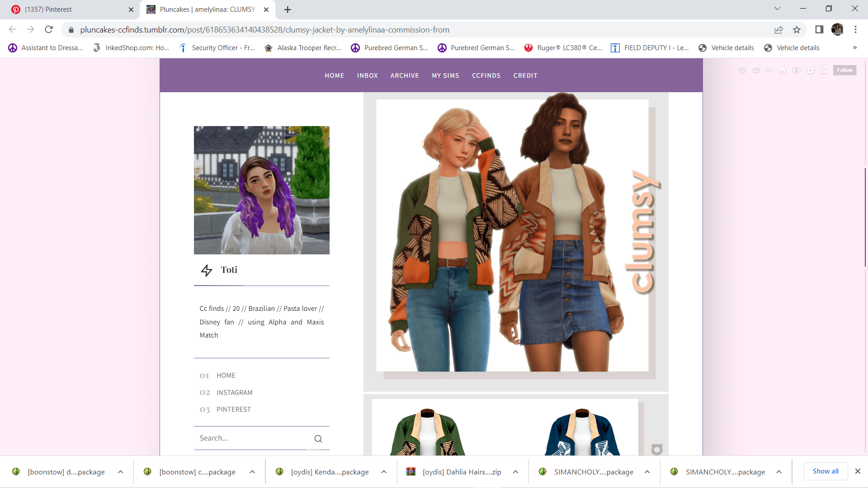This screenshot has width=868, height=488.
Task: Open the INSTAGRAM sidebar link
Action: tap(234, 393)
